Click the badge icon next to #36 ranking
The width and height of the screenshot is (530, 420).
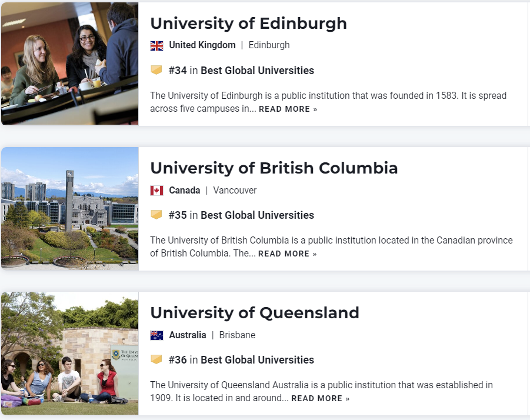point(156,359)
